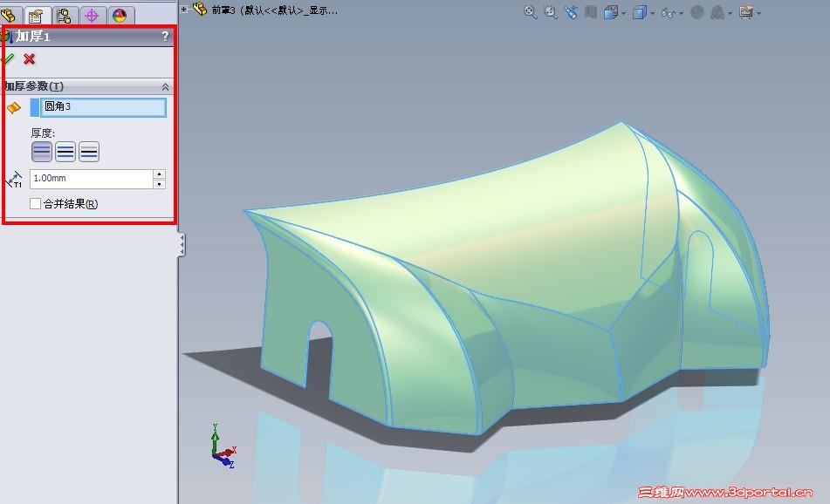This screenshot has height=504, width=830.
Task: Click the surface-to-thicken selection icon
Action: click(x=14, y=107)
